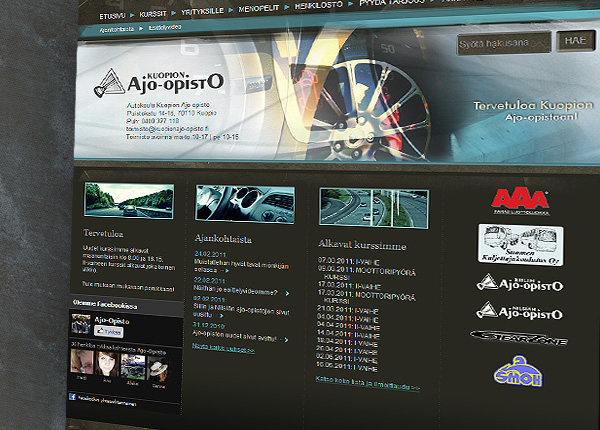Viewport: 600px width, 430px height.
Task: Open the Etusivu menu item
Action: 114,17
